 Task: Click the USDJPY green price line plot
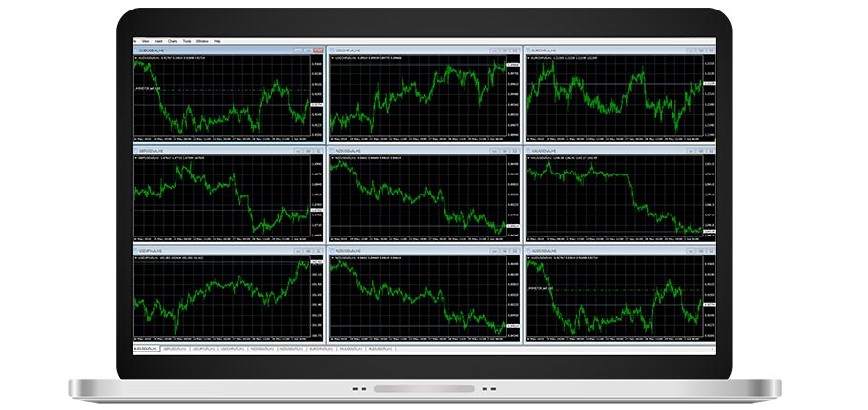click(x=221, y=286)
